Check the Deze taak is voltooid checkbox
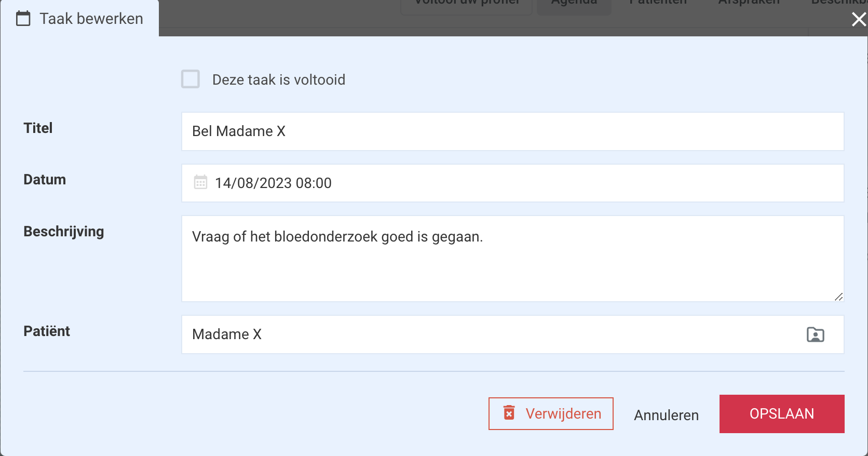The height and width of the screenshot is (456, 868). [191, 79]
